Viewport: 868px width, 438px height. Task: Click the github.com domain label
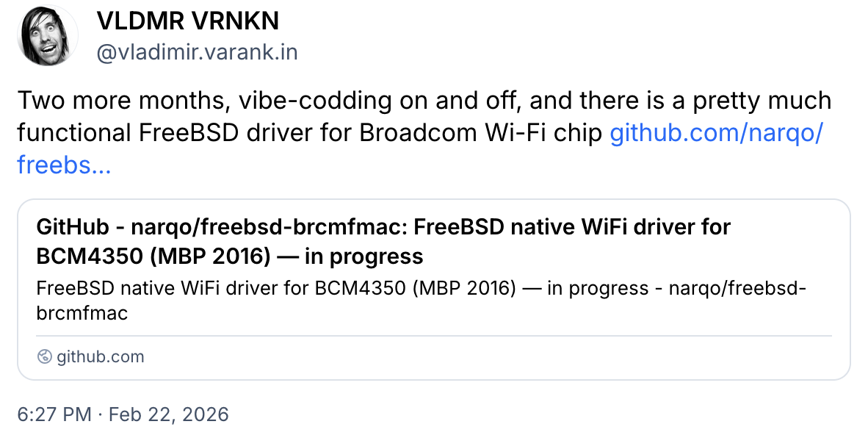(101, 356)
